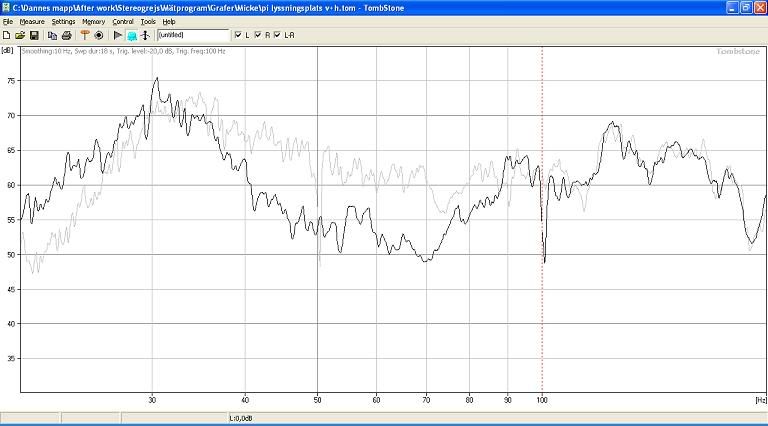The width and height of the screenshot is (768, 426).
Task: Open the Tools menu
Action: point(148,21)
